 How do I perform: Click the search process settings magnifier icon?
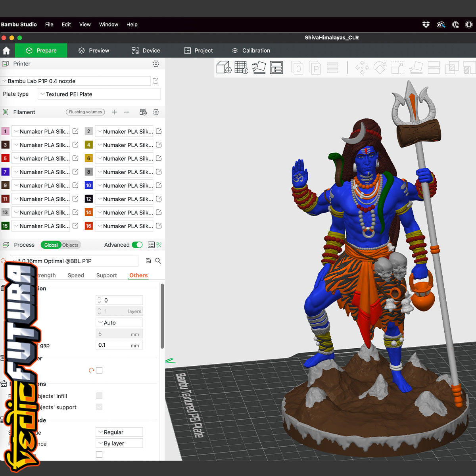point(158,261)
